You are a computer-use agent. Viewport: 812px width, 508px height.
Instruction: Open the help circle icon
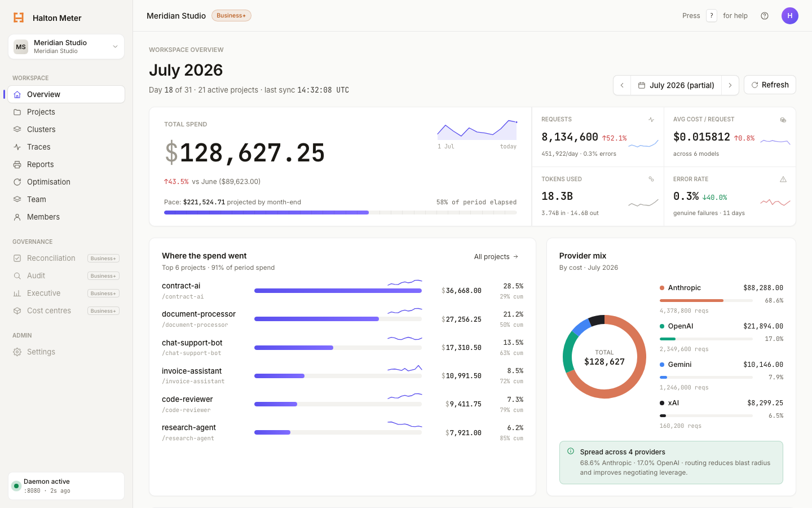coord(765,16)
